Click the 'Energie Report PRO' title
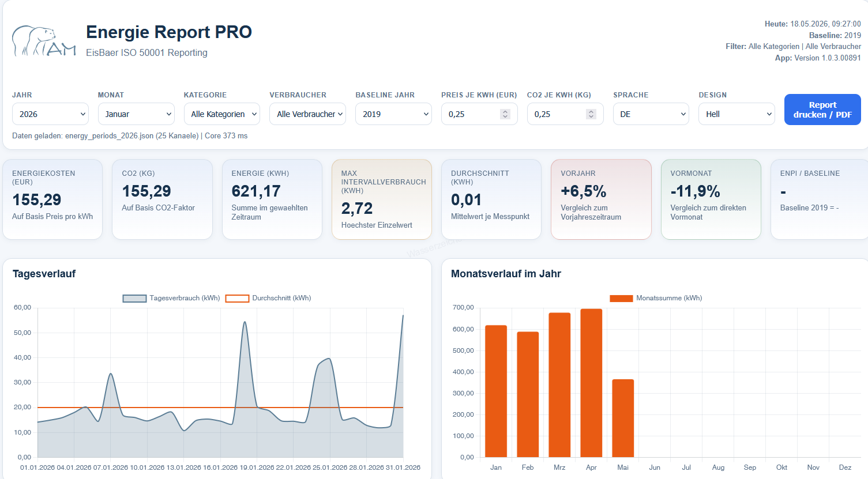Image resolution: width=868 pixels, height=479 pixels. click(x=169, y=32)
